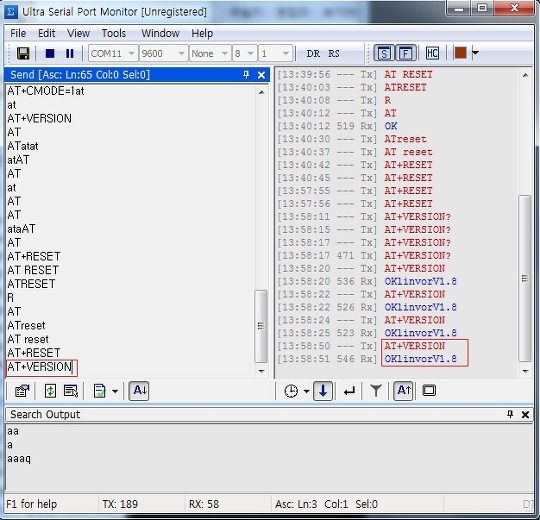Open the 9600 baud rate dropdown
Image resolution: width=540 pixels, height=520 pixels.
[x=163, y=53]
